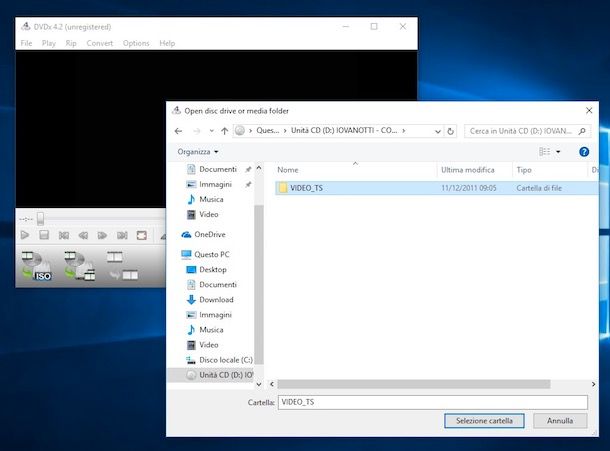Click the rip DVD to video files icon
610x451 pixels.
click(x=80, y=266)
